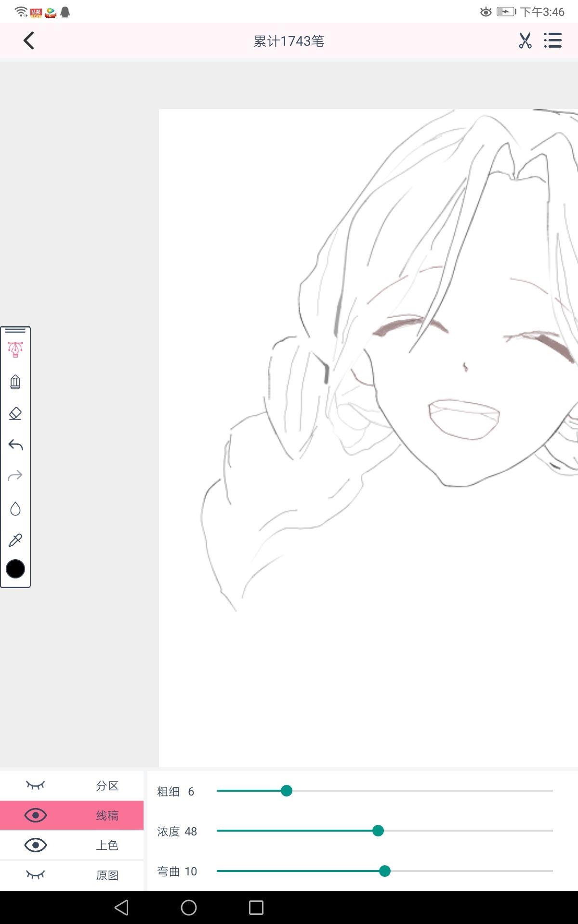Image resolution: width=578 pixels, height=924 pixels.
Task: Tap the drawing canvas
Action: click(368, 438)
